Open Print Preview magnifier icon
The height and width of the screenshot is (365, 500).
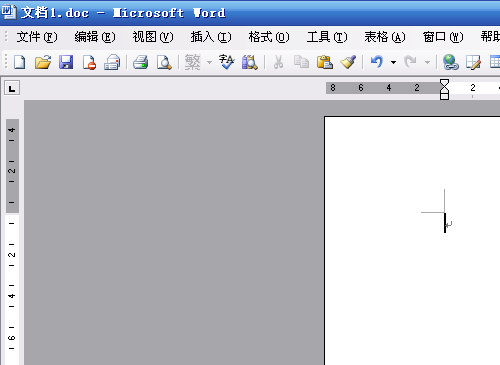164,62
